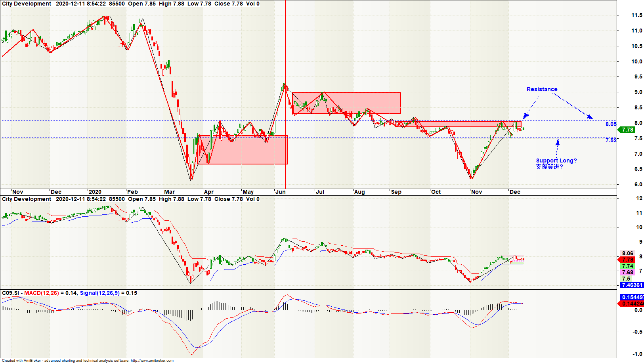Select the pink rectangle spanning June to September
Viewport: 644px width, 363px height.
click(x=346, y=103)
